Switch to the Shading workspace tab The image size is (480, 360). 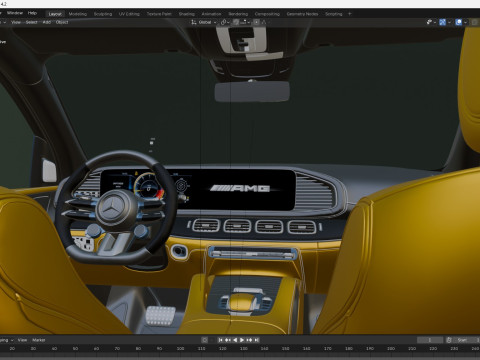click(x=187, y=14)
